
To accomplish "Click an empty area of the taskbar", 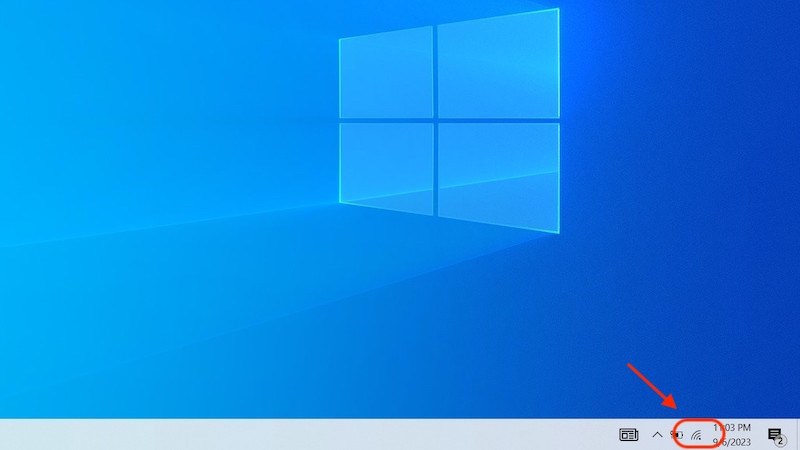I will point(300,435).
